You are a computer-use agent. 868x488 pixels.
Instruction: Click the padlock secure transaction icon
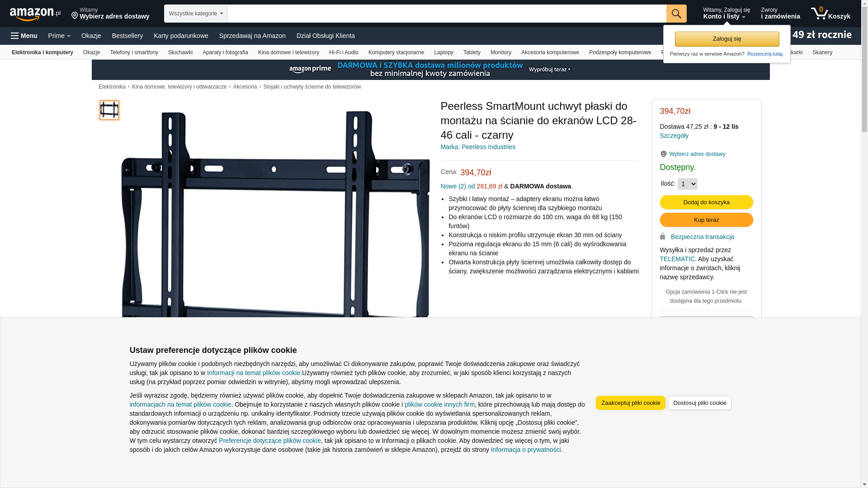[663, 236]
